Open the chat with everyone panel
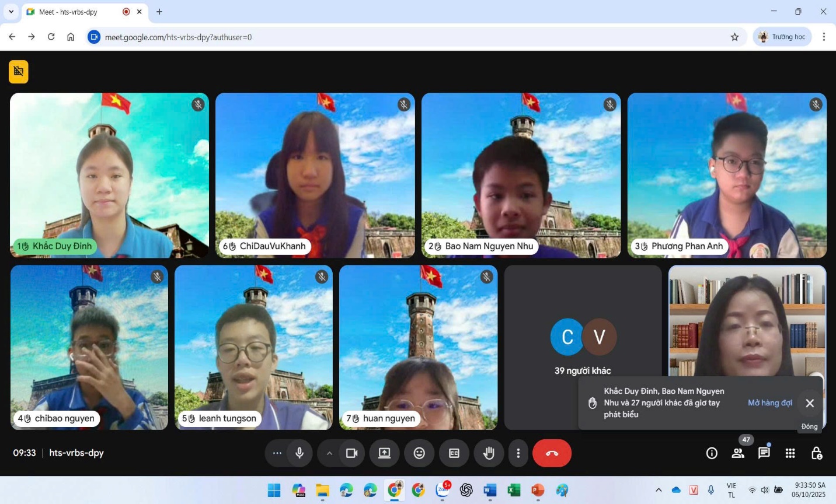Screen dimensions: 836x504 764,453
